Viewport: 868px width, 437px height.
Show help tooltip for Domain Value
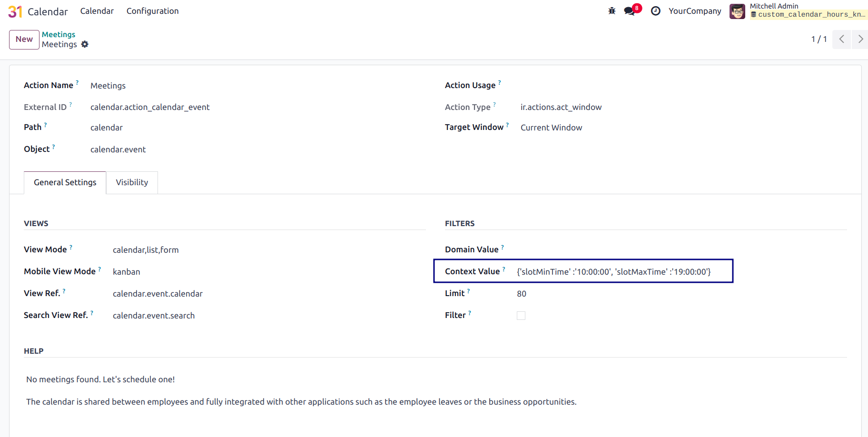coord(503,247)
